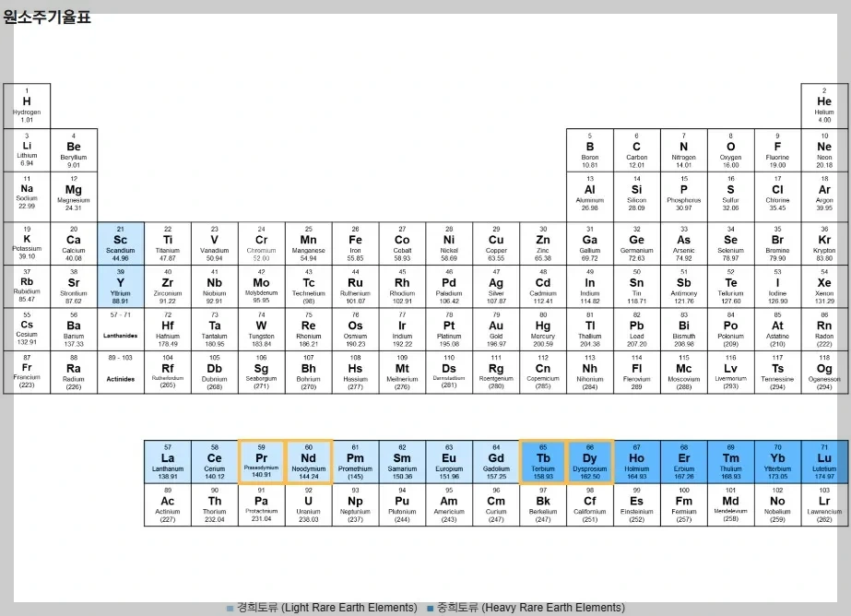The height and width of the screenshot is (616, 851).
Task: Select the Oganesson (Og) cell
Action: click(x=824, y=373)
